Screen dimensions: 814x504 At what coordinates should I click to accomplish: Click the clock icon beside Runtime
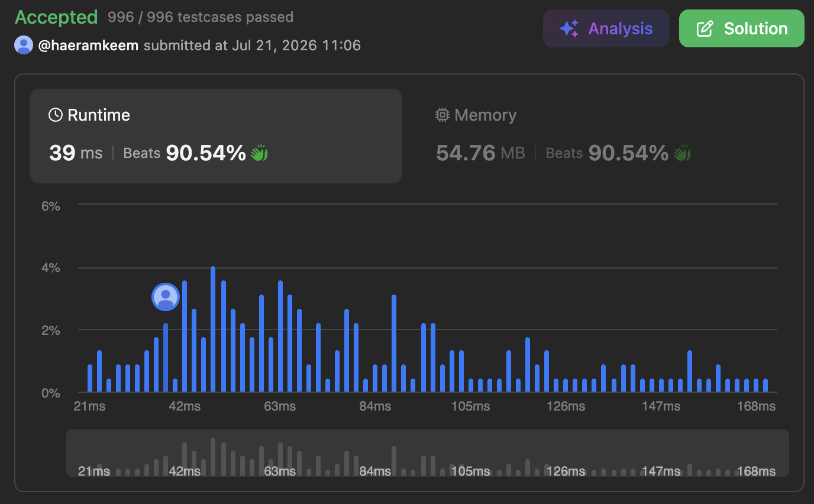tap(55, 115)
